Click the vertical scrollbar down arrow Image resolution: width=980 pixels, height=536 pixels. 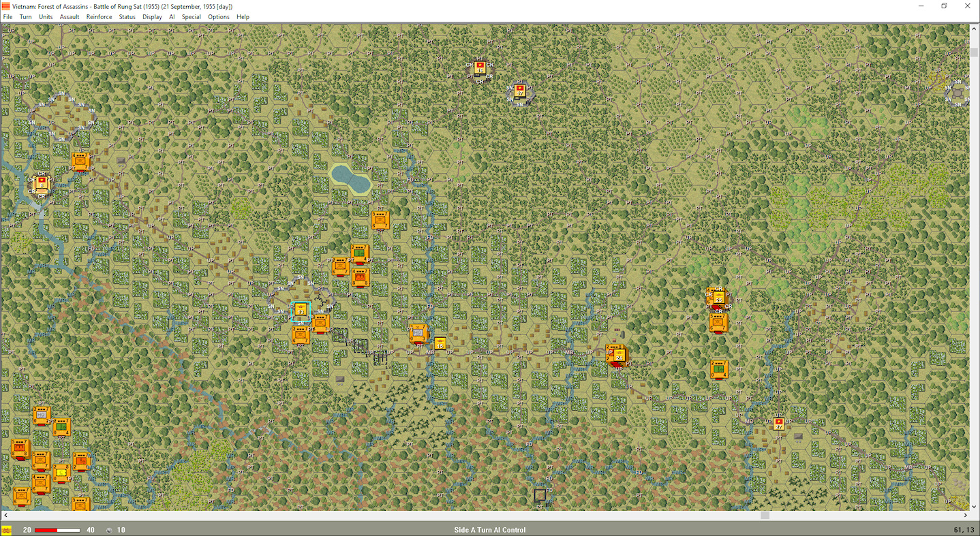pyautogui.click(x=975, y=506)
